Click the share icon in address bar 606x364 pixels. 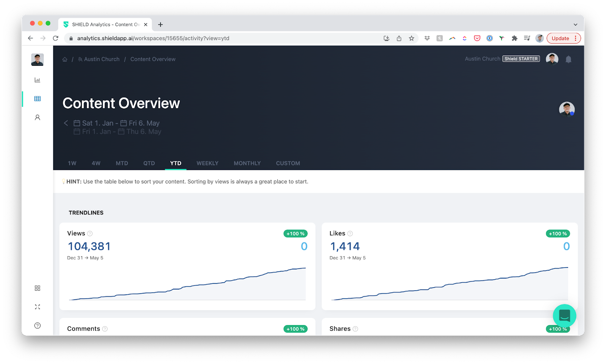pos(399,38)
